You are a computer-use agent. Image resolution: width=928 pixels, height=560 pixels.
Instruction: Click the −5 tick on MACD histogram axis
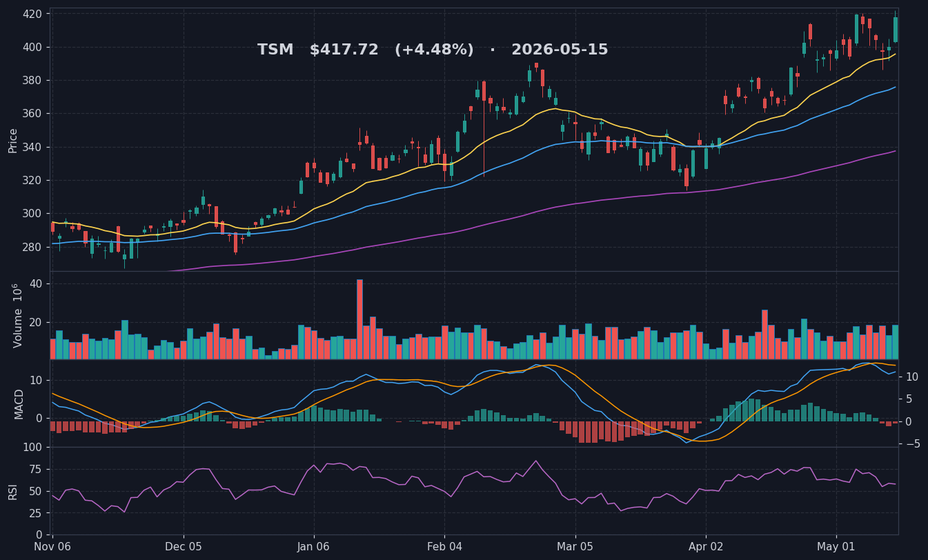pos(912,443)
